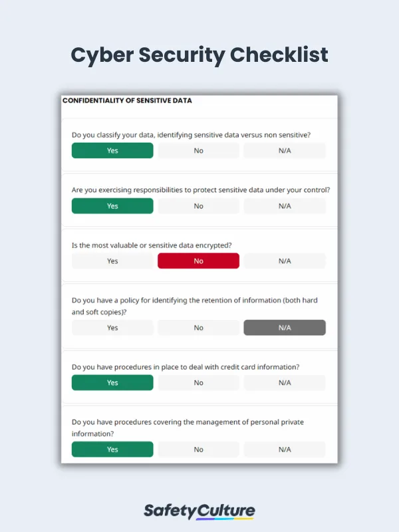This screenshot has height=532, width=399.
Task: Select Yes for personal private information procedures
Action: pos(112,450)
